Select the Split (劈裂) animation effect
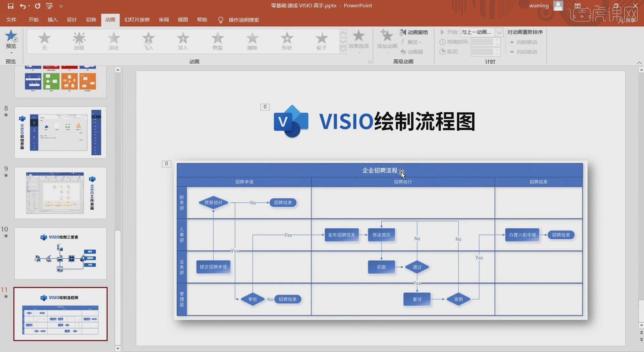 click(x=218, y=41)
